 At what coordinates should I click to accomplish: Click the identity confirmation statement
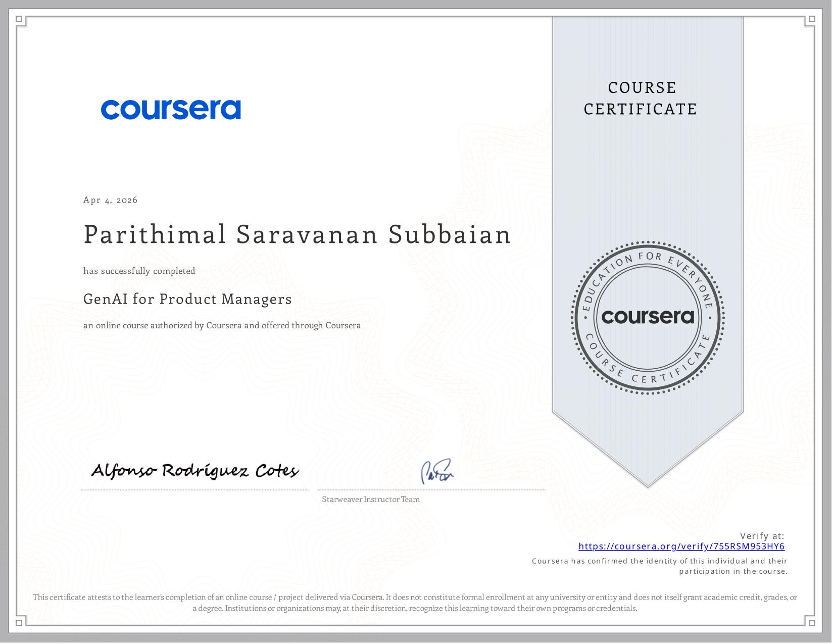(659, 566)
